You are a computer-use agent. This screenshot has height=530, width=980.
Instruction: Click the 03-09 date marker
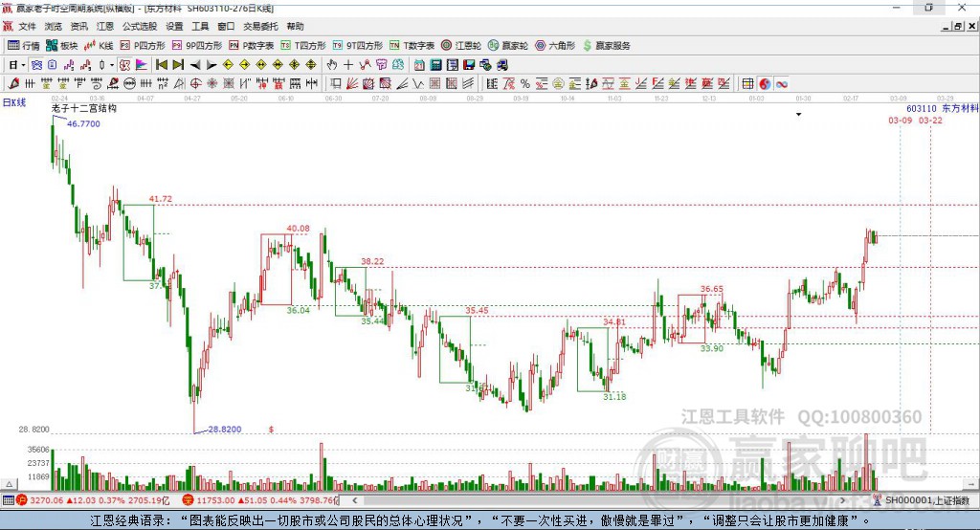click(900, 120)
